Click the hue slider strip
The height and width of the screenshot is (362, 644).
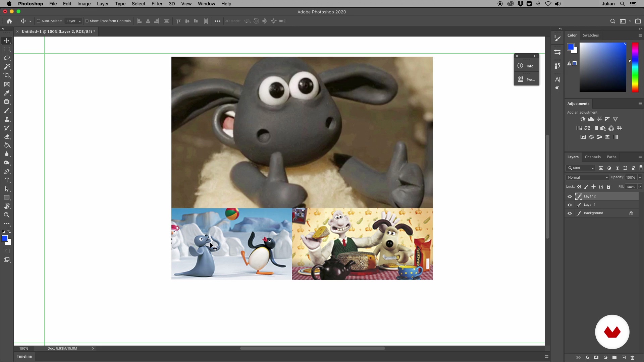635,67
